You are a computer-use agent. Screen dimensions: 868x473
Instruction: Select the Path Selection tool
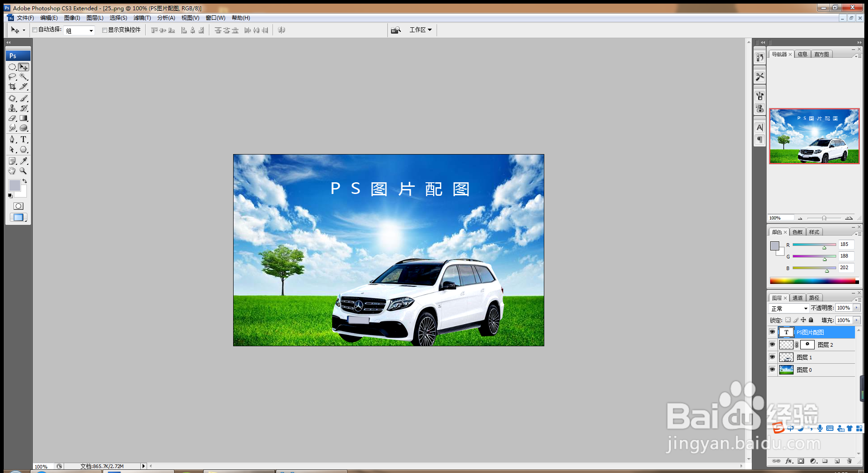(12, 150)
